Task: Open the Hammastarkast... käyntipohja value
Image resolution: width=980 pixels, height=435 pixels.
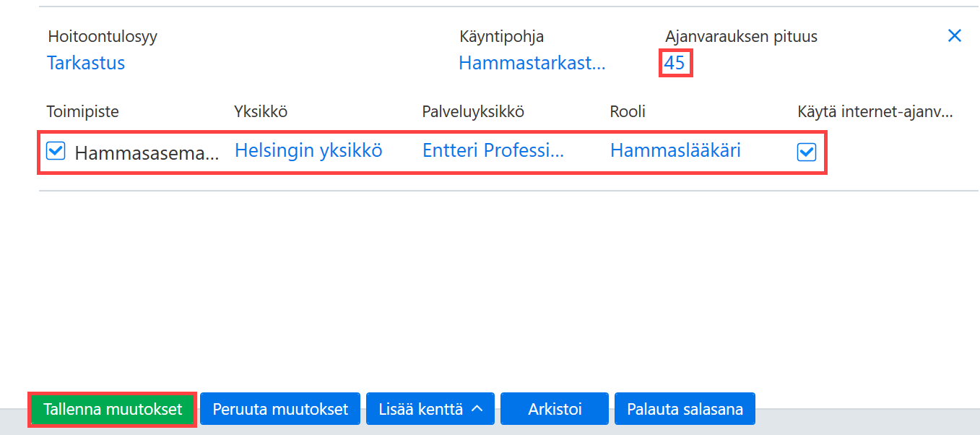Action: (532, 63)
